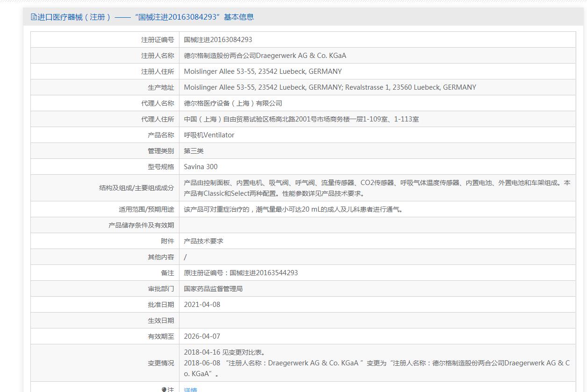
Task: Open the 详情 link in the bottom row
Action: [190, 389]
